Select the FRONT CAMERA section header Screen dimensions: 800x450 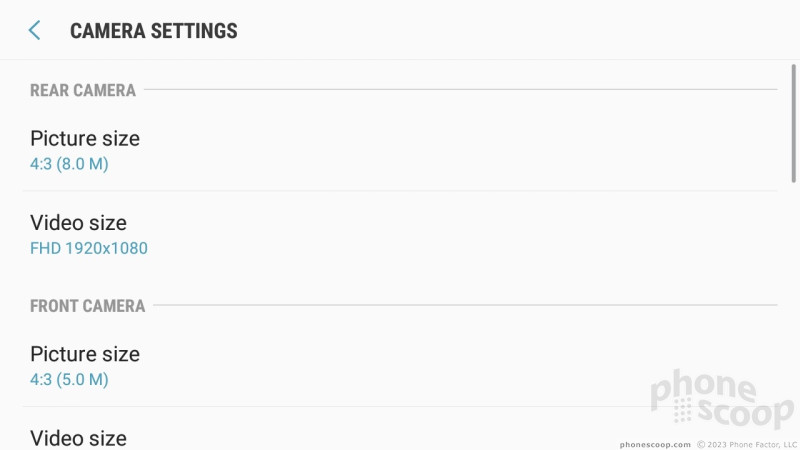coord(87,306)
